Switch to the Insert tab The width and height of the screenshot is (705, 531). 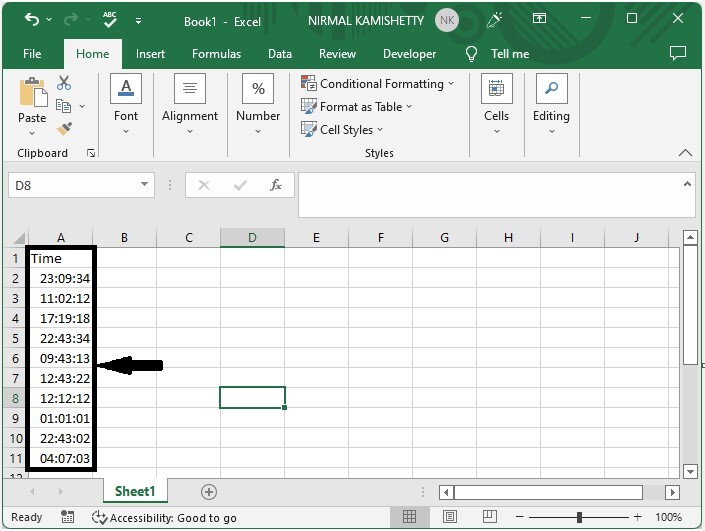tap(150, 54)
